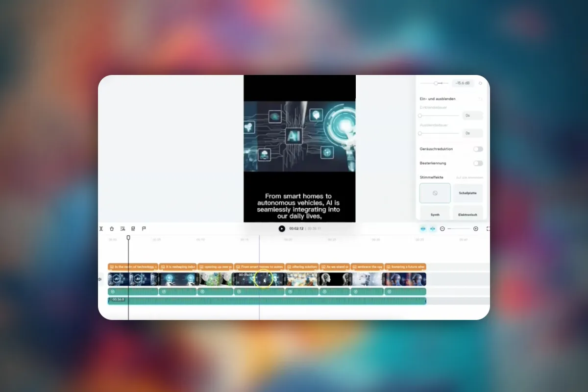Click the Einblendedauer 0s value field
The height and width of the screenshot is (392, 588).
pyautogui.click(x=473, y=116)
